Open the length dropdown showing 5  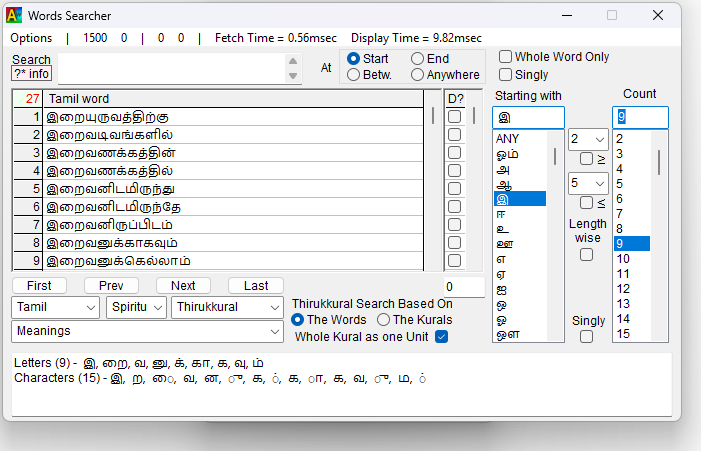(x=588, y=183)
